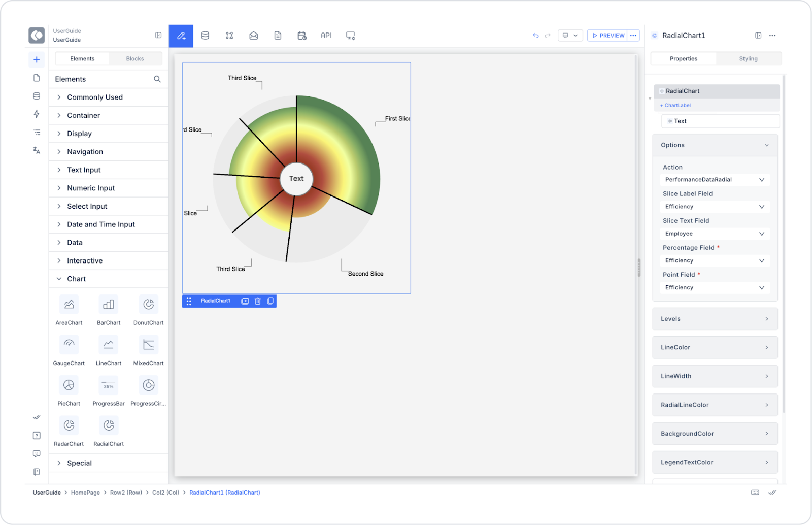Click the LineChart element icon

109,345
